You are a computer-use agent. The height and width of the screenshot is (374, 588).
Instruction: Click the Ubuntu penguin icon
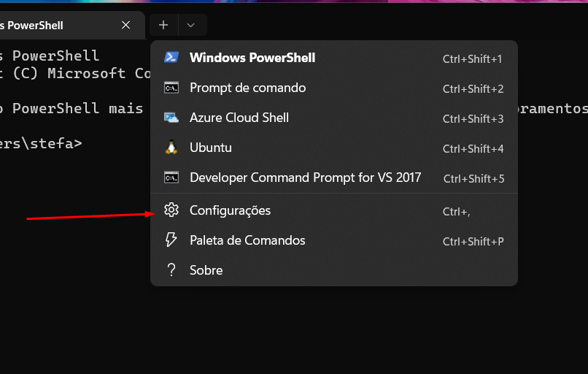[171, 148]
